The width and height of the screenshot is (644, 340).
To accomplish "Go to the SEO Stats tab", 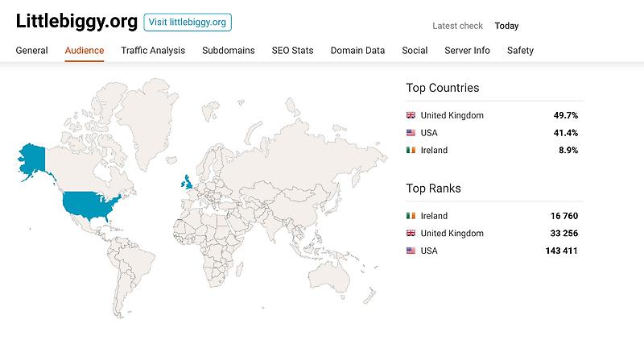I will tap(292, 50).
